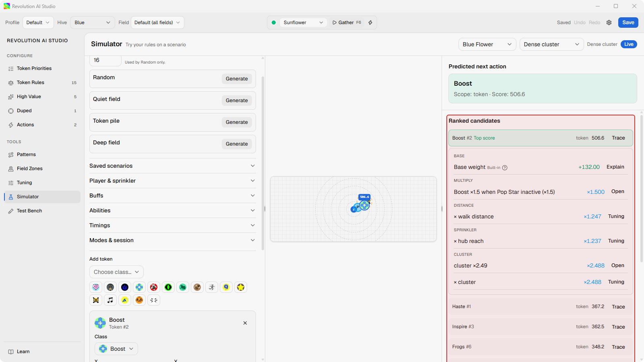
Task: Open the Test Bench page
Action: coord(42,211)
